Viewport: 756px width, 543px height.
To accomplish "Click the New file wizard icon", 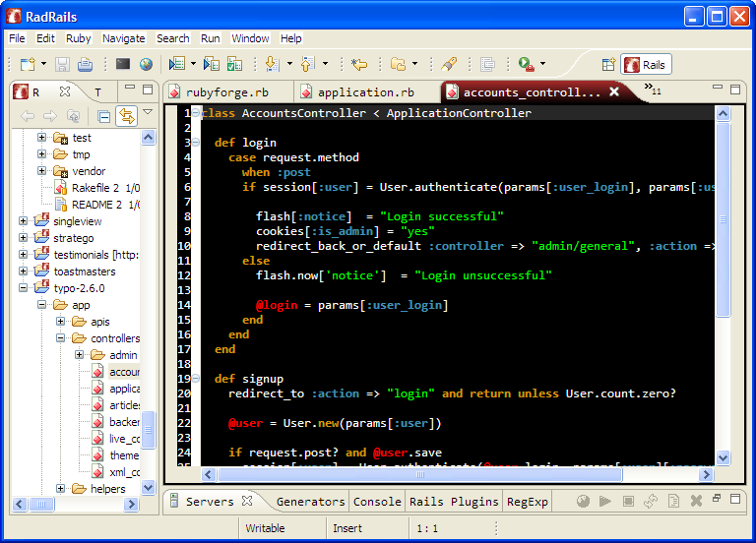I will [x=26, y=65].
